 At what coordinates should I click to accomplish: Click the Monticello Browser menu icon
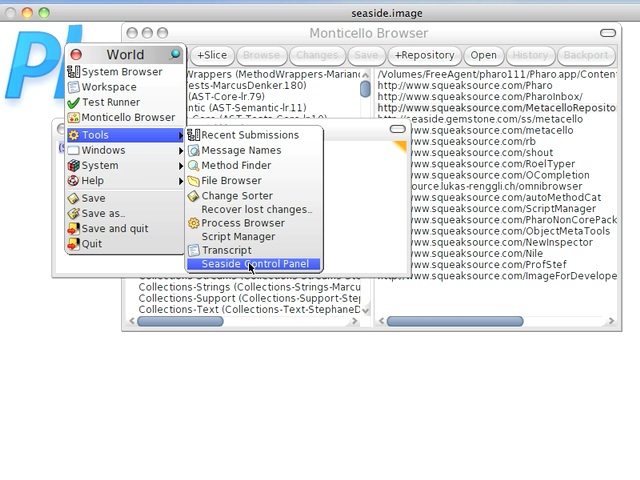point(73,118)
